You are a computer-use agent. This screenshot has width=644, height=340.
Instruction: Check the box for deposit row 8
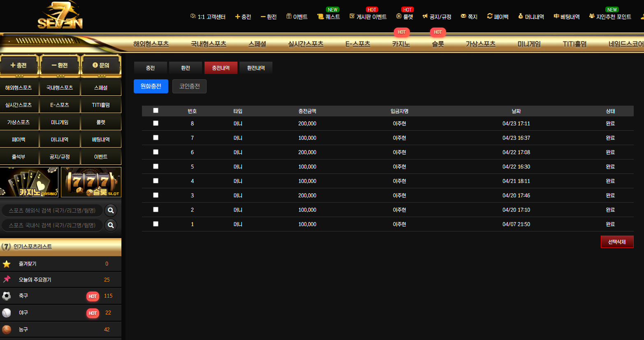pos(156,123)
